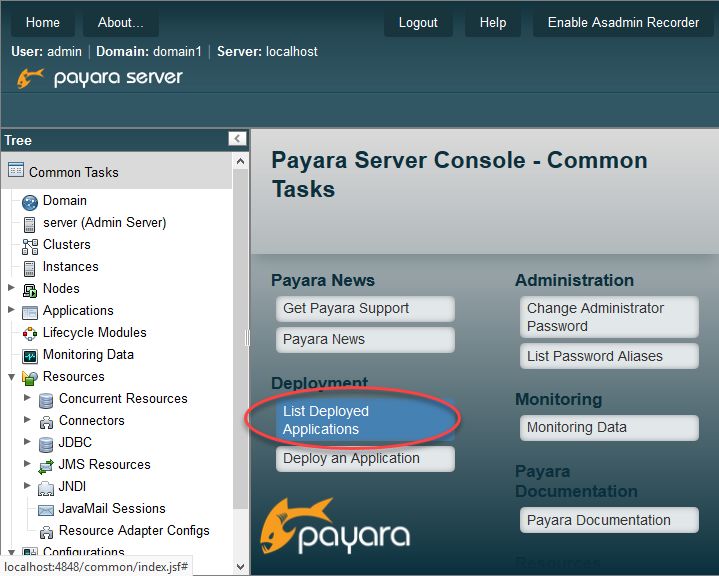This screenshot has width=719, height=576.
Task: Select Instances tree label
Action: tap(71, 267)
